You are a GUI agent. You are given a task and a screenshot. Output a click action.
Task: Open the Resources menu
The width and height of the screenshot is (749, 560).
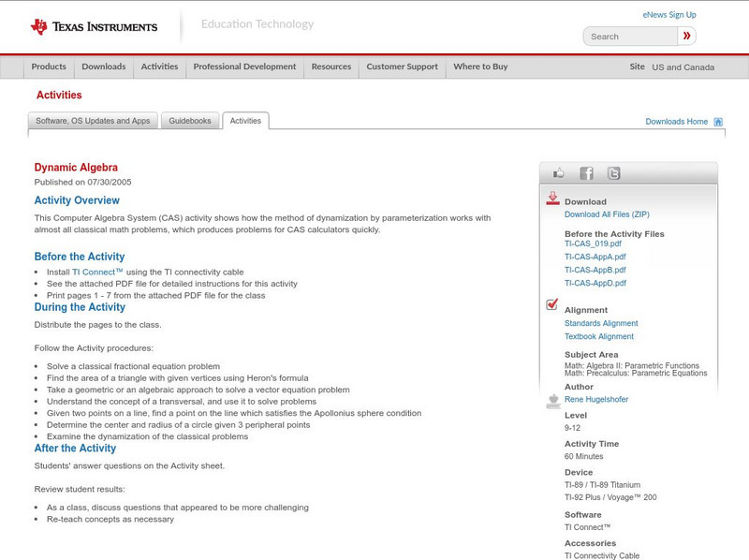coord(331,66)
